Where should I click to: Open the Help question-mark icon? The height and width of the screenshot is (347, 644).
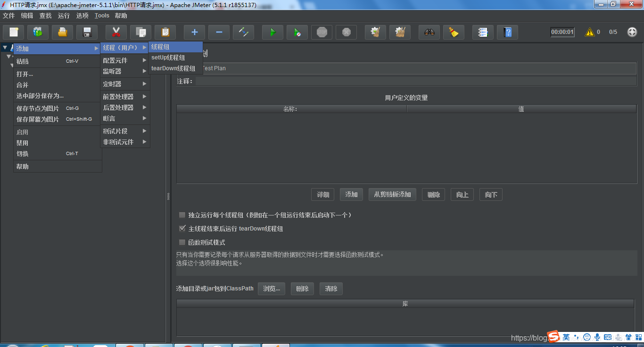[x=507, y=32]
